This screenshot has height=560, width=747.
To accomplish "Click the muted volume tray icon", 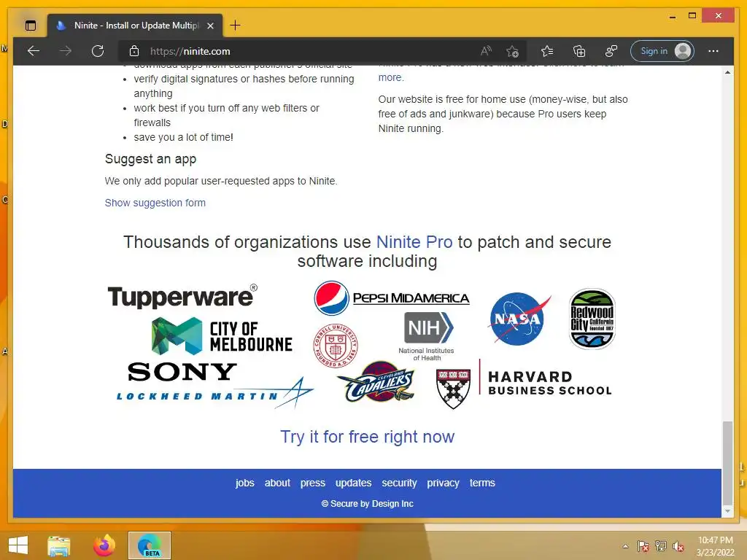I will coord(678,546).
